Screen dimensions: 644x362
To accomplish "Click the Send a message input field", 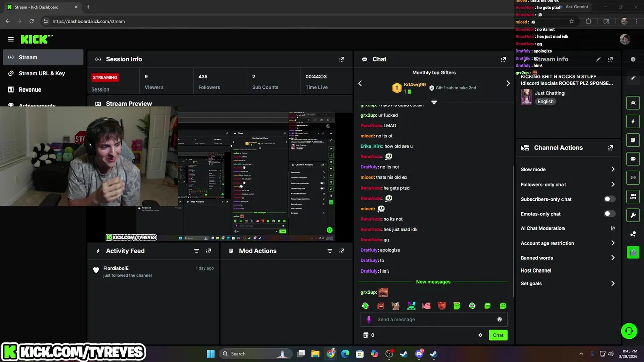I will pos(434,319).
